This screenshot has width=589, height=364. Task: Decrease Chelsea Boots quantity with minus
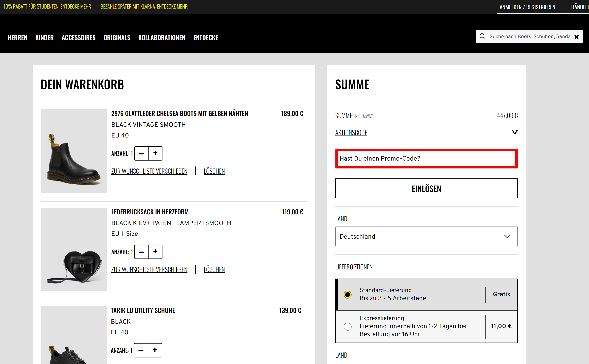tap(141, 153)
